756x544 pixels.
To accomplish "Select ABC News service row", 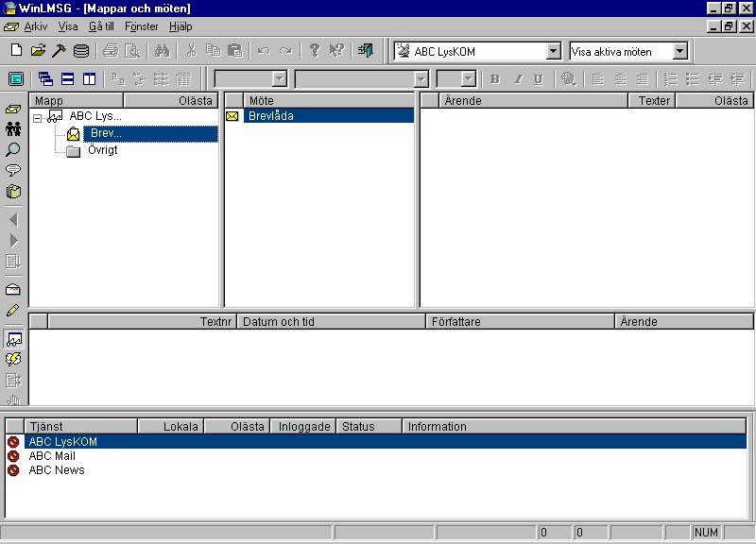I will (376, 470).
